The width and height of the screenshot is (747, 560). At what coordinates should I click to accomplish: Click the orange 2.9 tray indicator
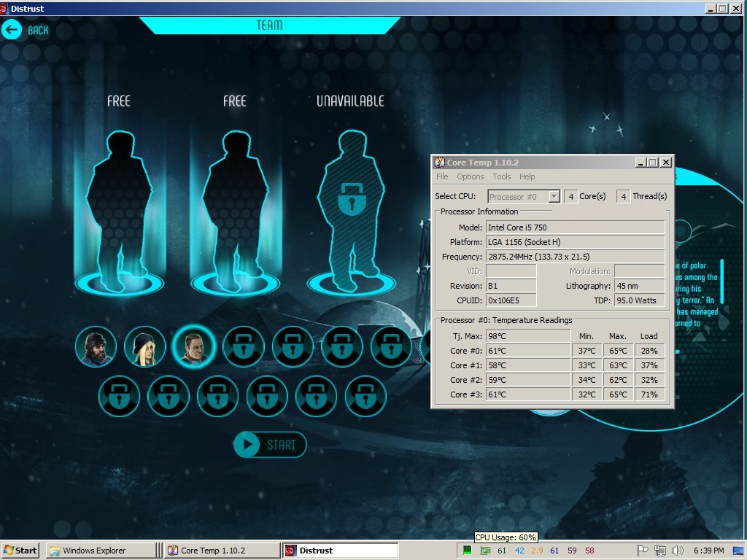tap(537, 551)
